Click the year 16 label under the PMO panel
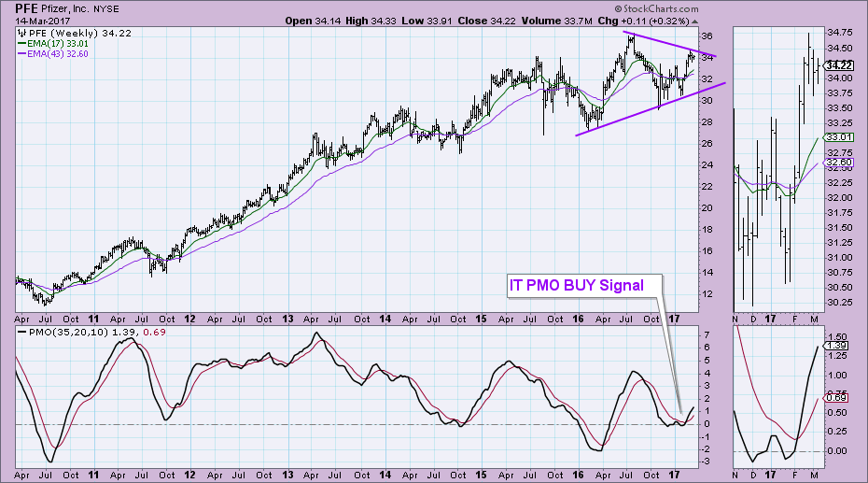868x483 pixels. click(x=578, y=476)
